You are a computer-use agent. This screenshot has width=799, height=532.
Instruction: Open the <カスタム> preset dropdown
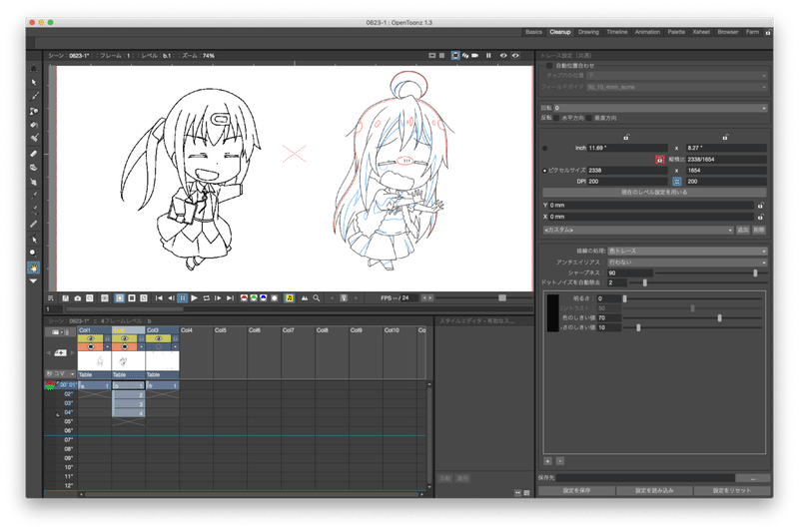point(638,231)
